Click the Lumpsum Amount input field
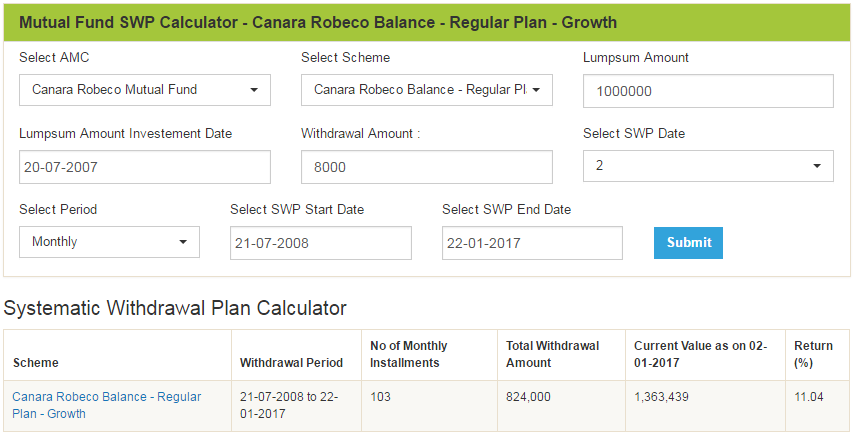This screenshot has height=435, width=853. [x=708, y=91]
